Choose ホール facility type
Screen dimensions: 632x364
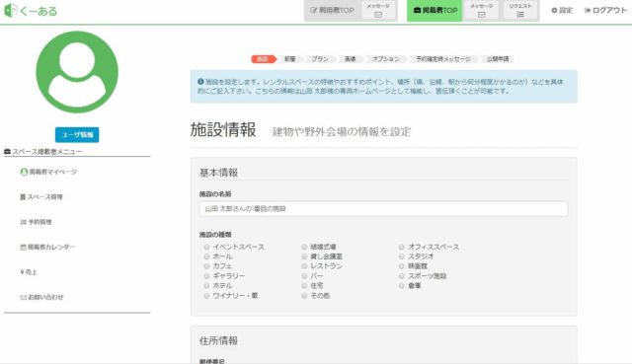tap(206, 256)
